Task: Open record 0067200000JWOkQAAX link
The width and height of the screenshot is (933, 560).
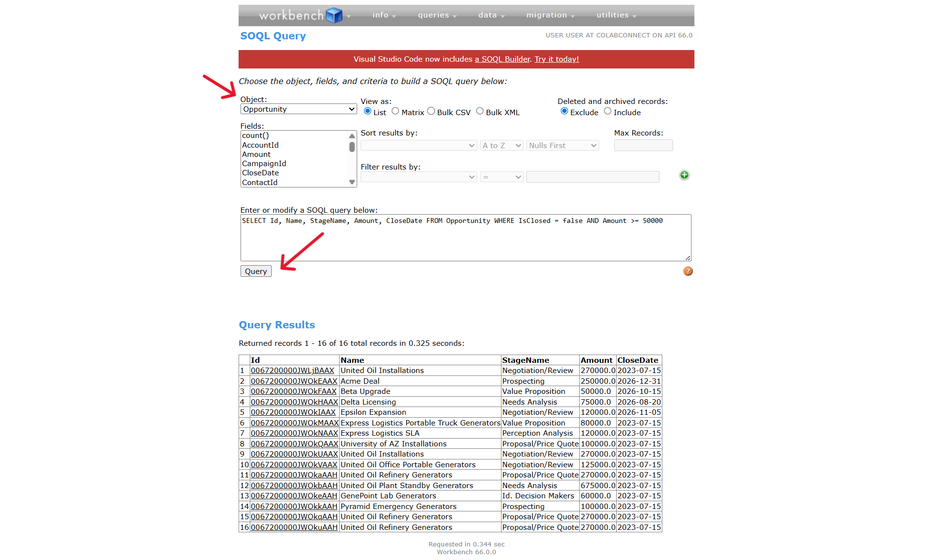Action: pos(294,444)
